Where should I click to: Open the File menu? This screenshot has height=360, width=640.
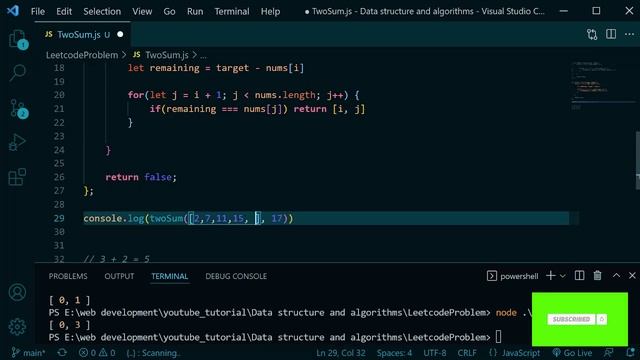(x=38, y=11)
